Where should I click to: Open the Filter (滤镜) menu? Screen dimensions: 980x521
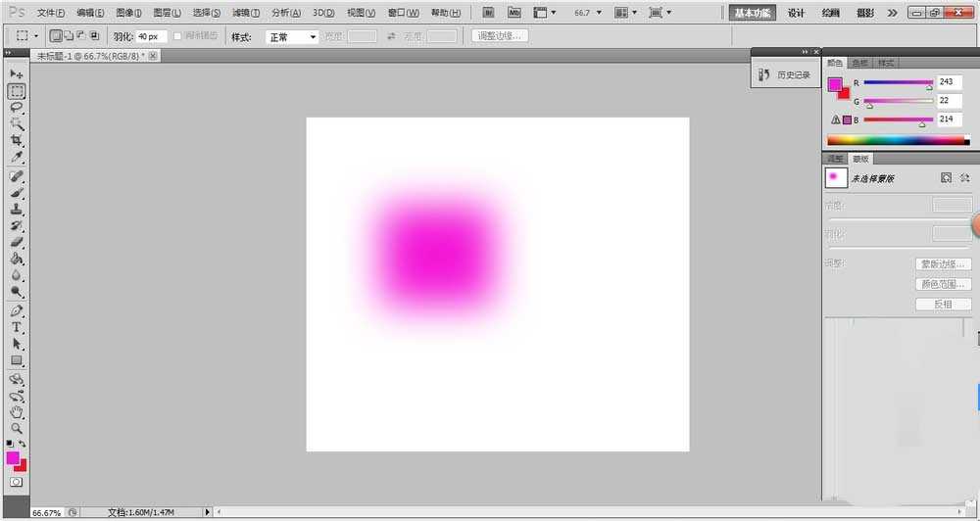pos(246,13)
